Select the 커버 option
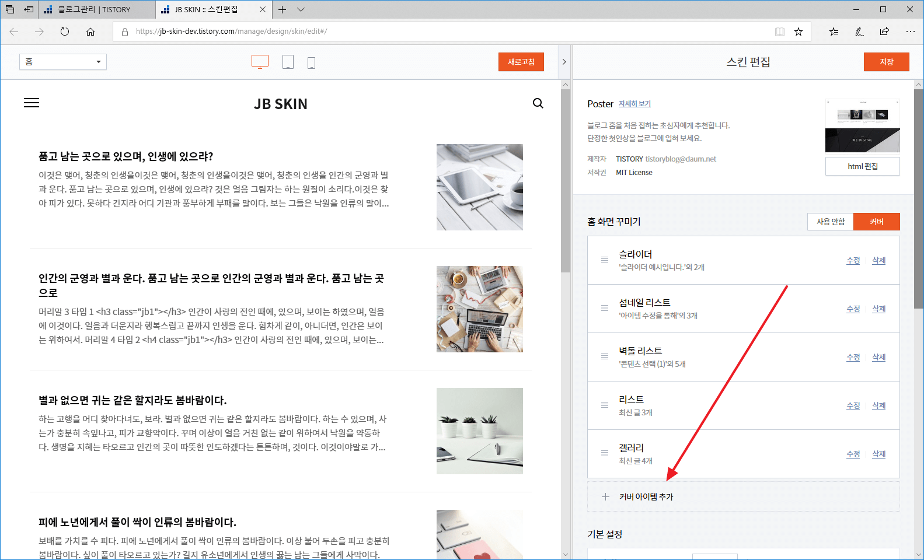Viewport: 924px width, 560px height. 877,222
